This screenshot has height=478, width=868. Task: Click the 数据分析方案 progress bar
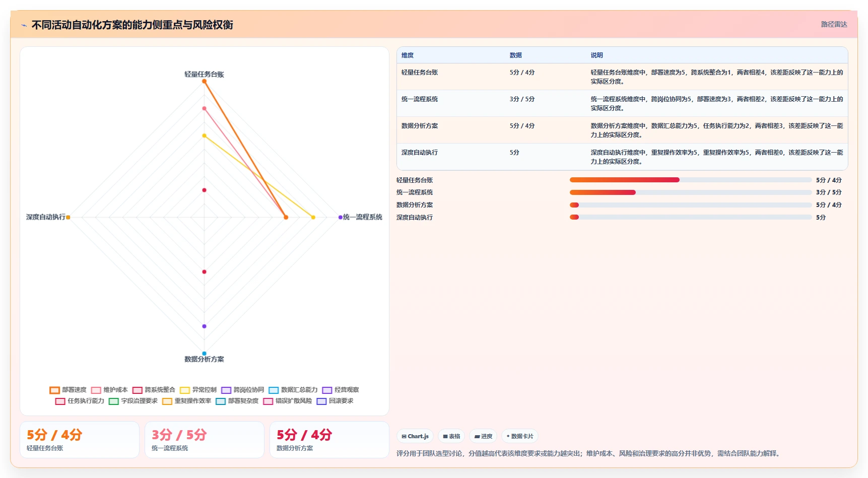691,205
